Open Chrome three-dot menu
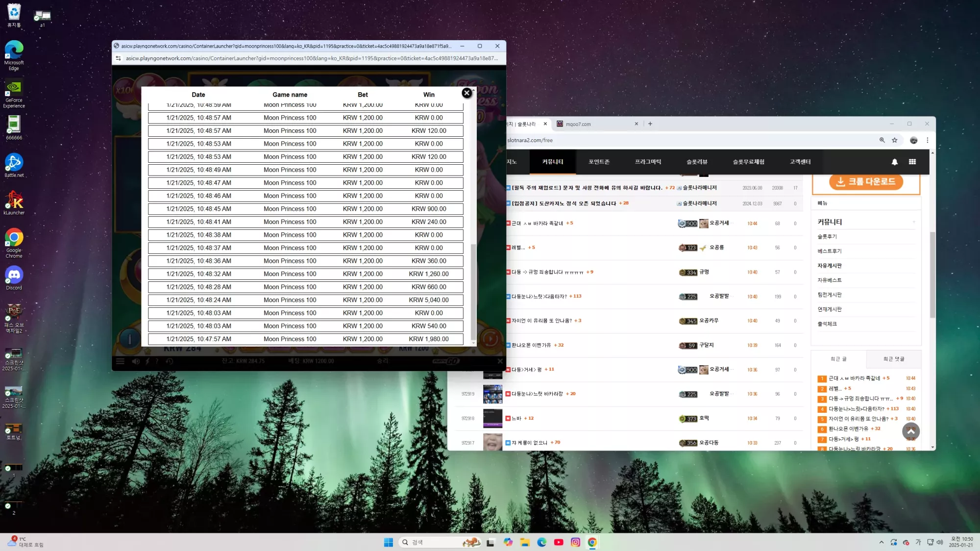This screenshot has height=551, width=980. [928, 140]
